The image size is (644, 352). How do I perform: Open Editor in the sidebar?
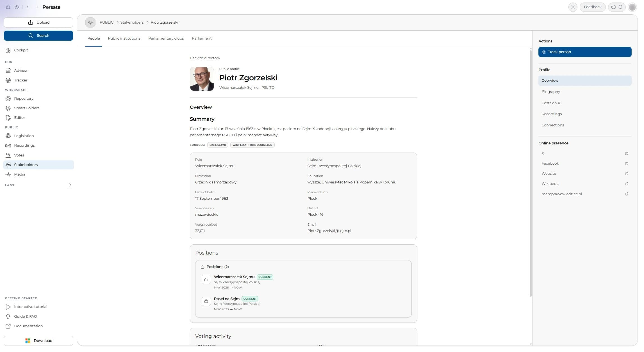click(38, 118)
